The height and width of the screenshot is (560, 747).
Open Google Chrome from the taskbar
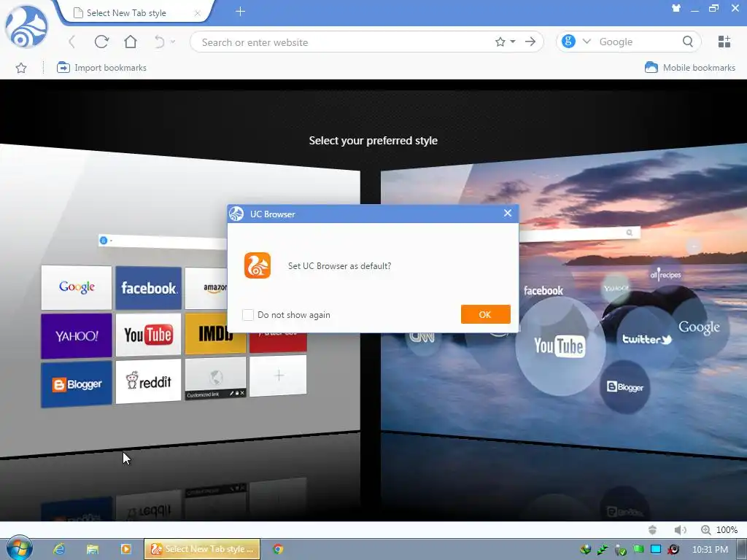[278, 549]
